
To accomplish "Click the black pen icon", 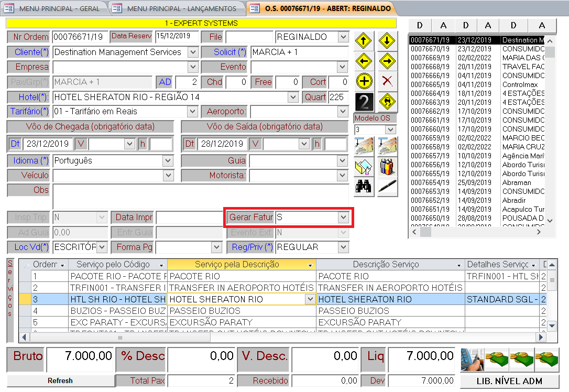I will 387,186.
